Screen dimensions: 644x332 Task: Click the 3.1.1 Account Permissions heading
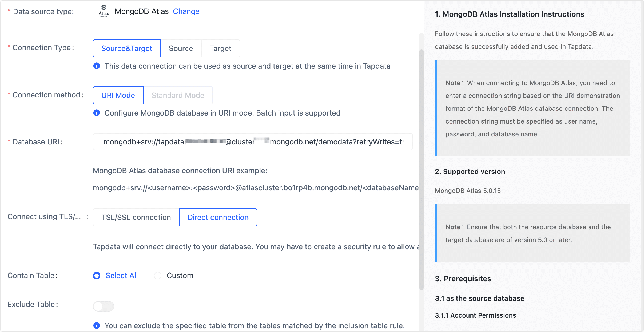(x=475, y=315)
